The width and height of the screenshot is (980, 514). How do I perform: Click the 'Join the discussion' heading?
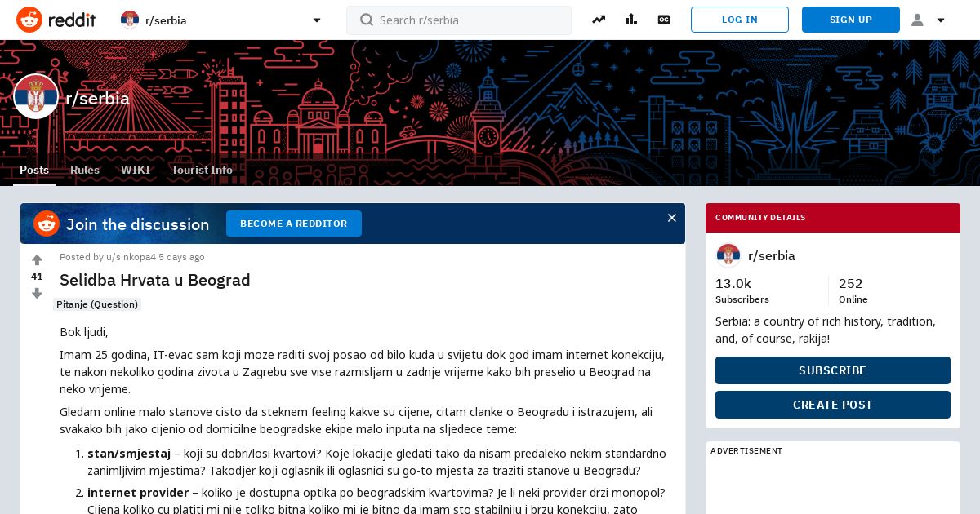coord(138,224)
